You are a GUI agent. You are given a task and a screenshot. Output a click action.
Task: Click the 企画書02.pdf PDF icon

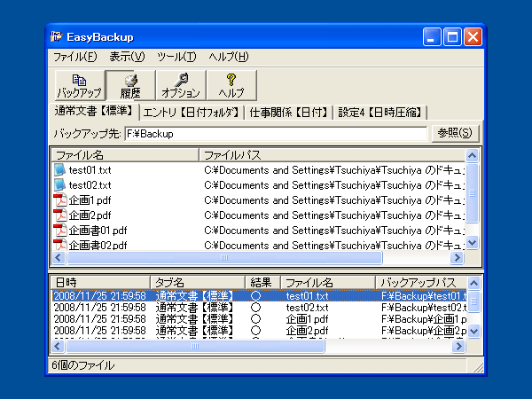coord(60,245)
